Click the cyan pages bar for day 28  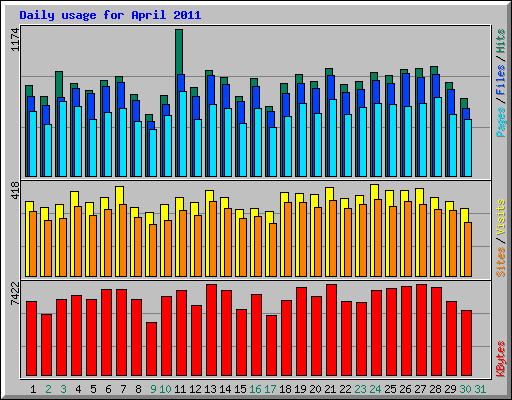click(x=438, y=137)
